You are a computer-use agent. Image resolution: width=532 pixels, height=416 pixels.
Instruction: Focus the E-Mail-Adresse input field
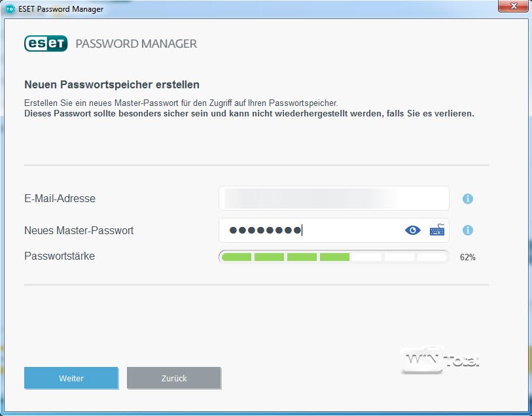[x=334, y=198]
